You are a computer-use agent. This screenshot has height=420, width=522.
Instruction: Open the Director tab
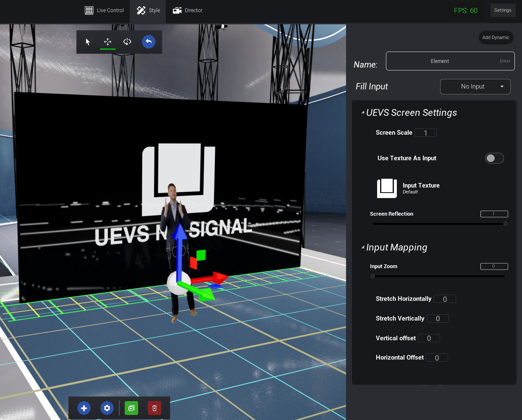coord(188,10)
